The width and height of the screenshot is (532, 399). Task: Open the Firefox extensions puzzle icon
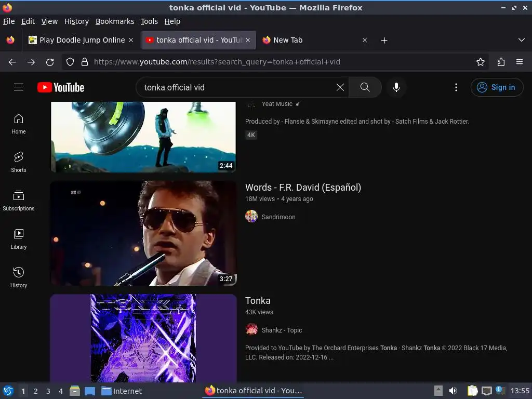[x=501, y=62]
